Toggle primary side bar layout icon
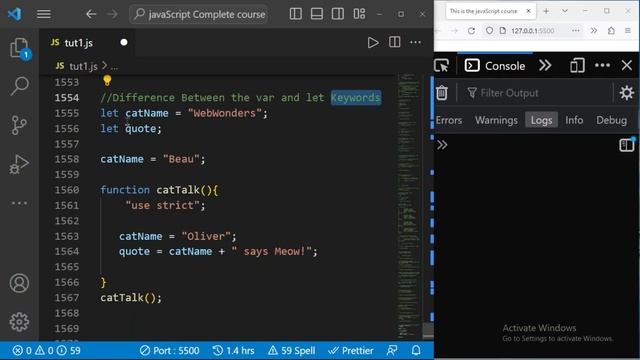Image resolution: width=640 pixels, height=360 pixels. pyautogui.click(x=296, y=14)
